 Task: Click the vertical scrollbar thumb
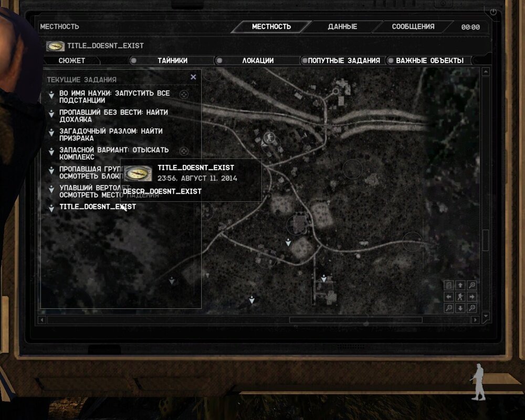pos(486,240)
